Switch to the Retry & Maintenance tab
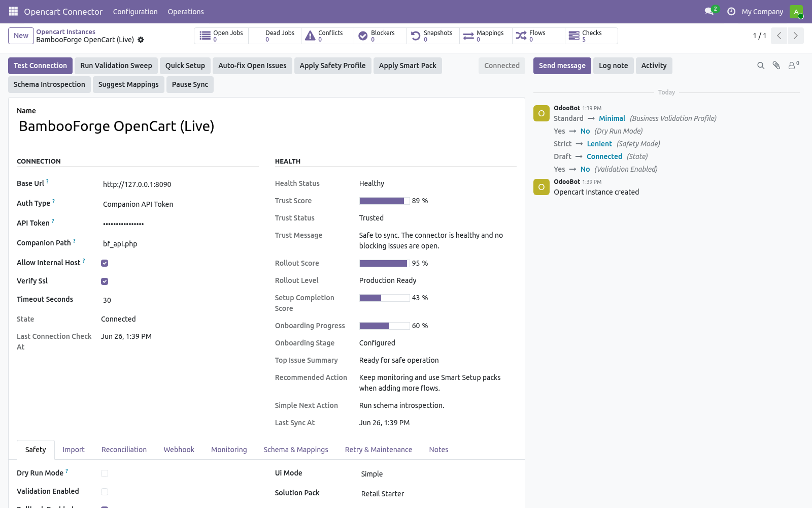Image resolution: width=812 pixels, height=508 pixels. pyautogui.click(x=379, y=450)
